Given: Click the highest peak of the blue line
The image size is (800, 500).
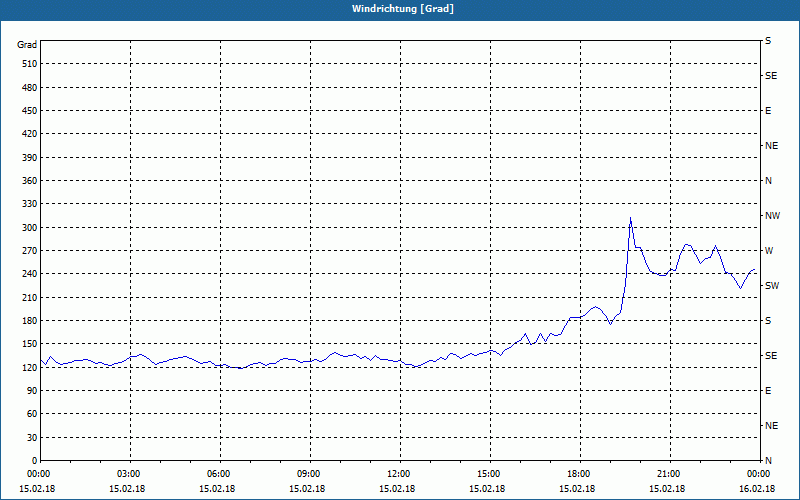Looking at the screenshot, I should click(x=631, y=218).
